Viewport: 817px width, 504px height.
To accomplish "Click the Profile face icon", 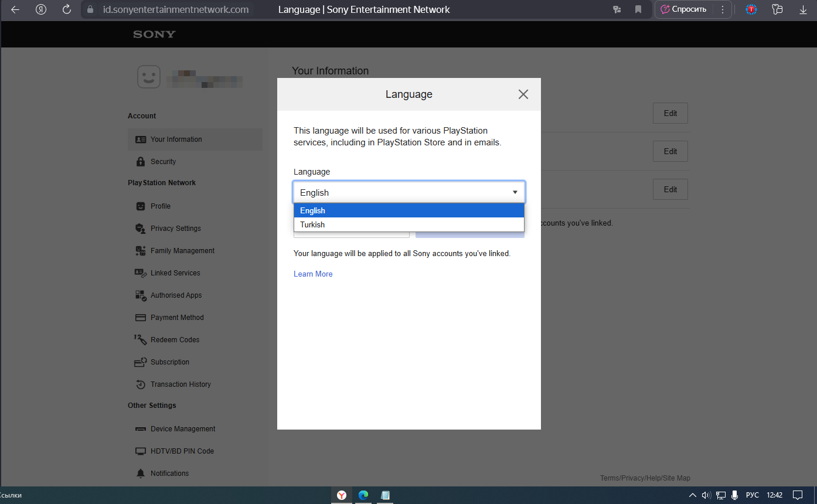I will tap(141, 206).
